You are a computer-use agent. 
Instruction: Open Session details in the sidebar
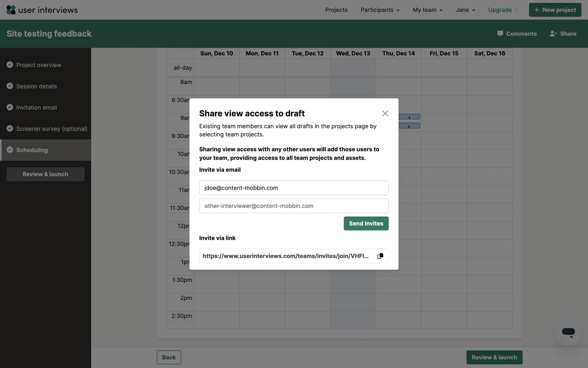36,86
